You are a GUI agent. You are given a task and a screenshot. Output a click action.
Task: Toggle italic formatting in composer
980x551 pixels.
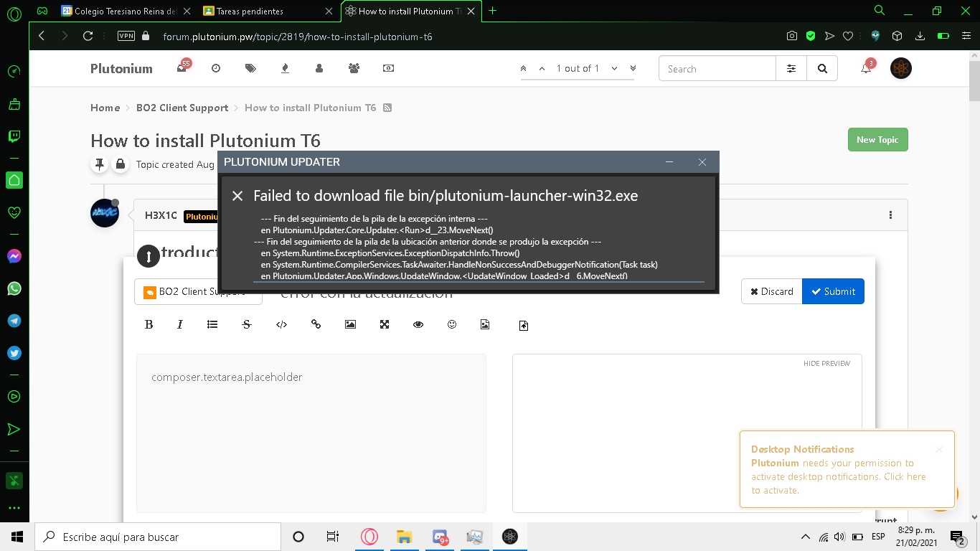pos(180,324)
